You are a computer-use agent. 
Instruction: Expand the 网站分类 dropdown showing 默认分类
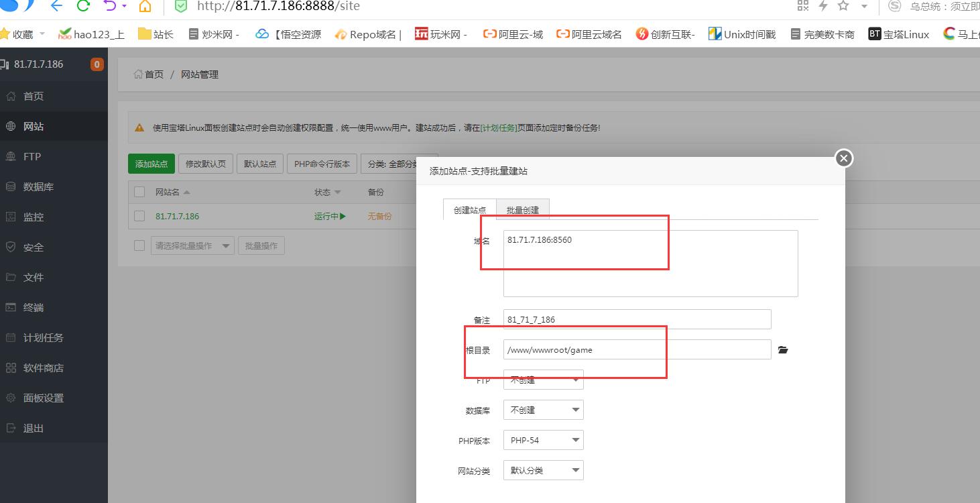(543, 471)
